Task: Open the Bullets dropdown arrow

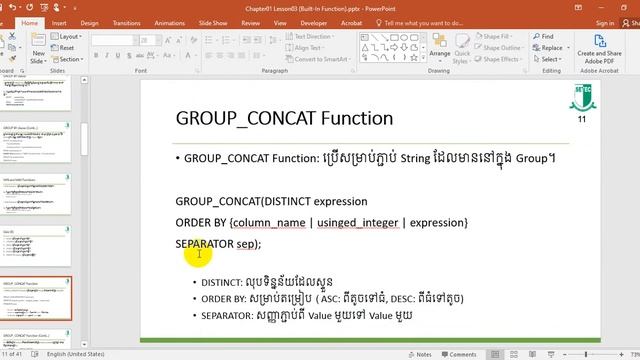Action: [x=216, y=40]
